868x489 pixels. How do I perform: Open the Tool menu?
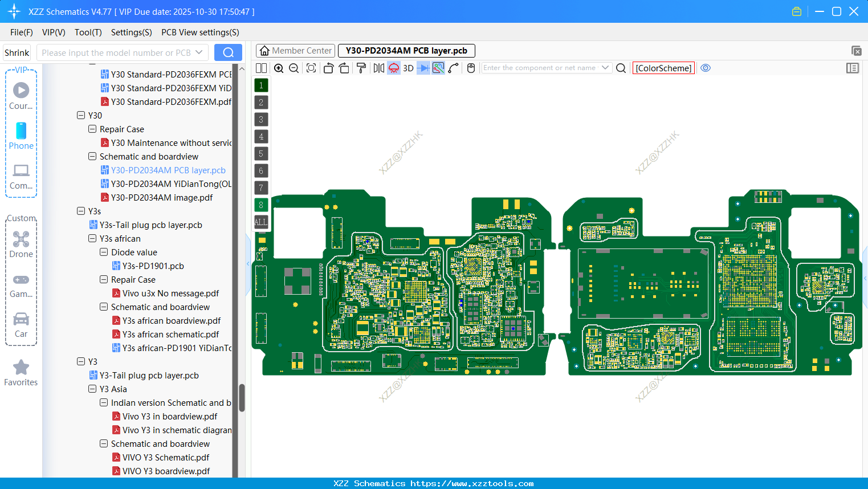88,32
